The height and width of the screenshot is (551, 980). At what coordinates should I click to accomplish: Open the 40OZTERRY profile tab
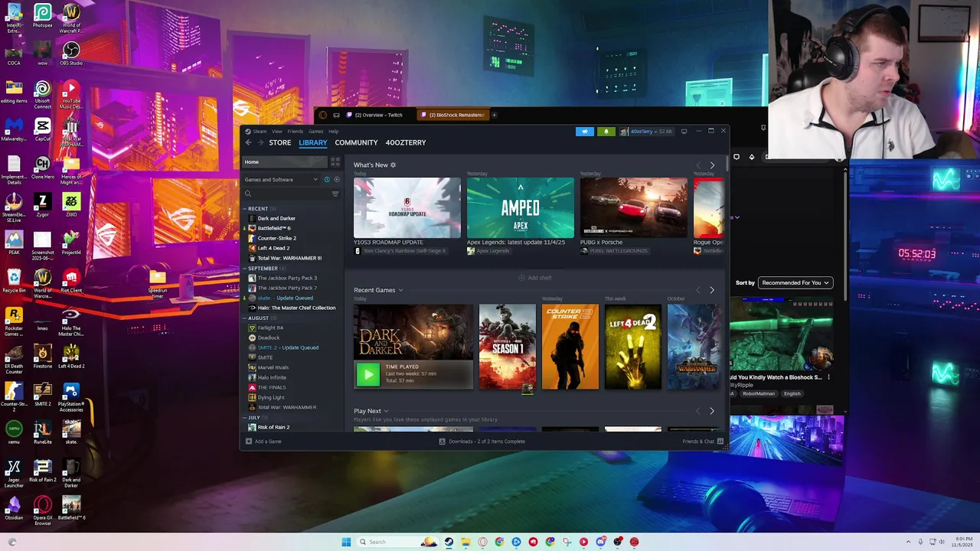click(406, 142)
